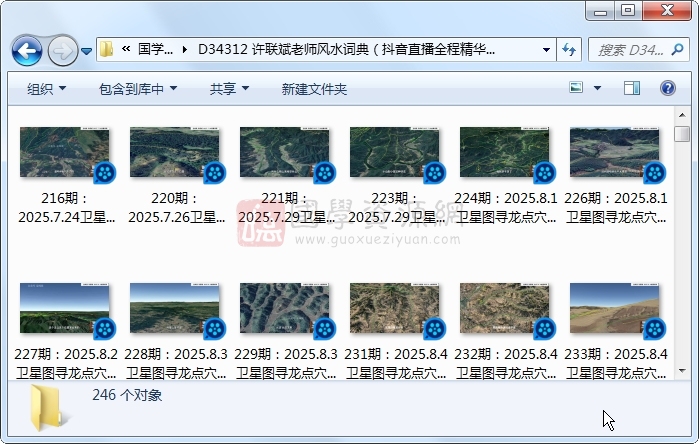This screenshot has width=699, height=444.
Task: Click the media player badge on 220期
Action: click(x=214, y=173)
